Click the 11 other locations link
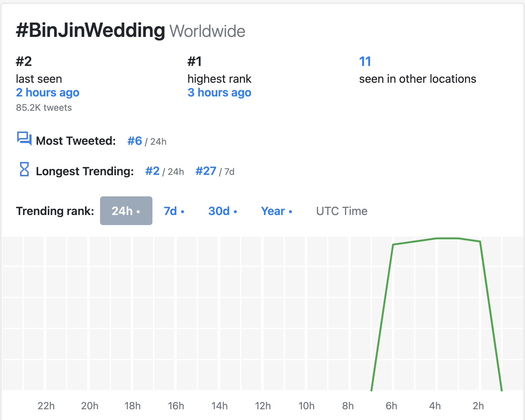 (365, 61)
